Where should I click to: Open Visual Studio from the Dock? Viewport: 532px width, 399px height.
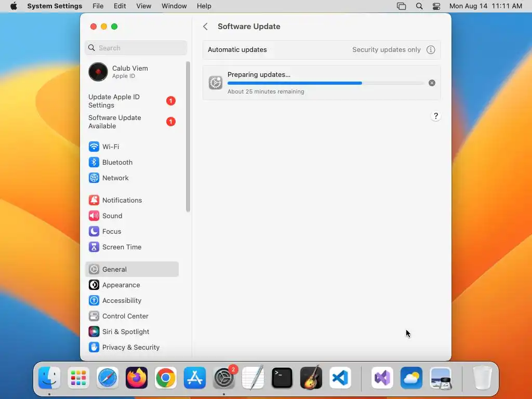pos(382,378)
